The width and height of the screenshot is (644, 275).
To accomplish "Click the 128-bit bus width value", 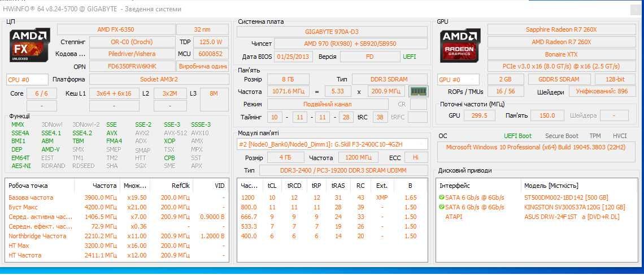I will (615, 79).
